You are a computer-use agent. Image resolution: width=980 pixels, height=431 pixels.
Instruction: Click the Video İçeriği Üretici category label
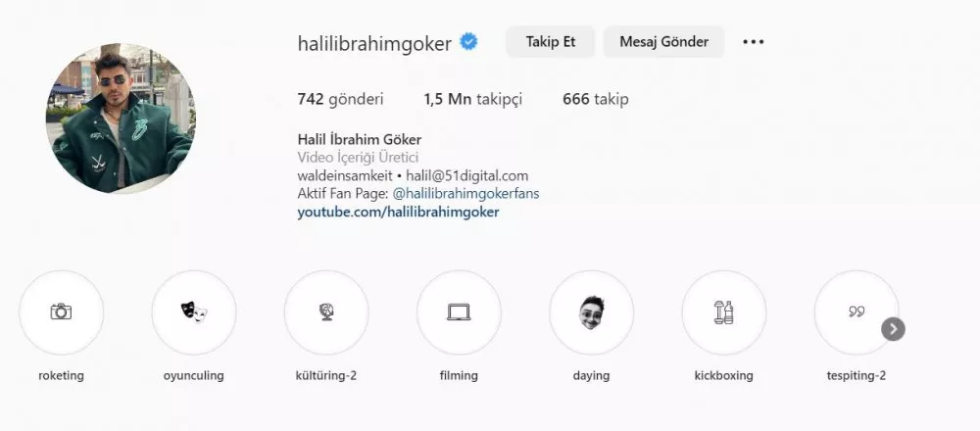pyautogui.click(x=358, y=158)
